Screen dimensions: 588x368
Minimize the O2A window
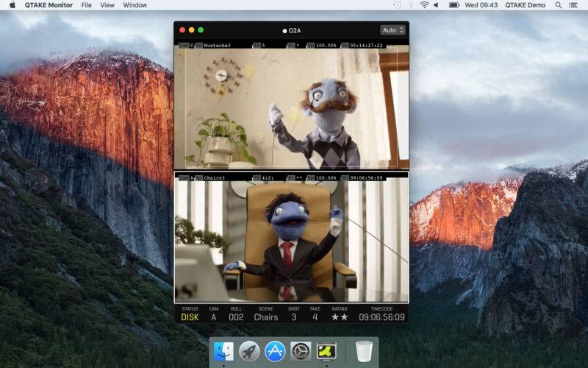point(192,30)
